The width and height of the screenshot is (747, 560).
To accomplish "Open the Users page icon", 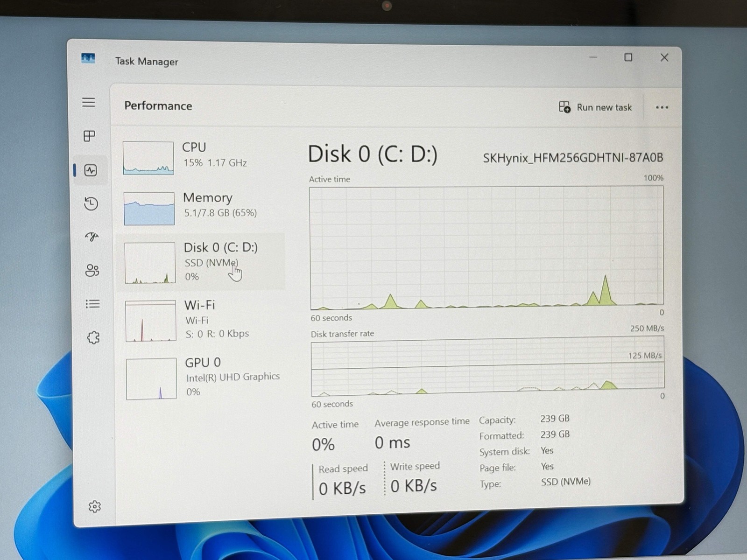I will point(92,270).
